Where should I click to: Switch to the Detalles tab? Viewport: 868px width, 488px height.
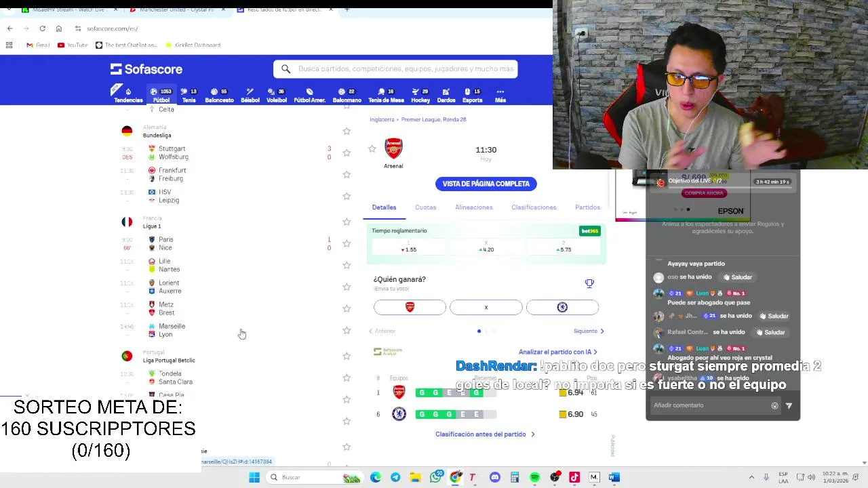[x=384, y=207]
